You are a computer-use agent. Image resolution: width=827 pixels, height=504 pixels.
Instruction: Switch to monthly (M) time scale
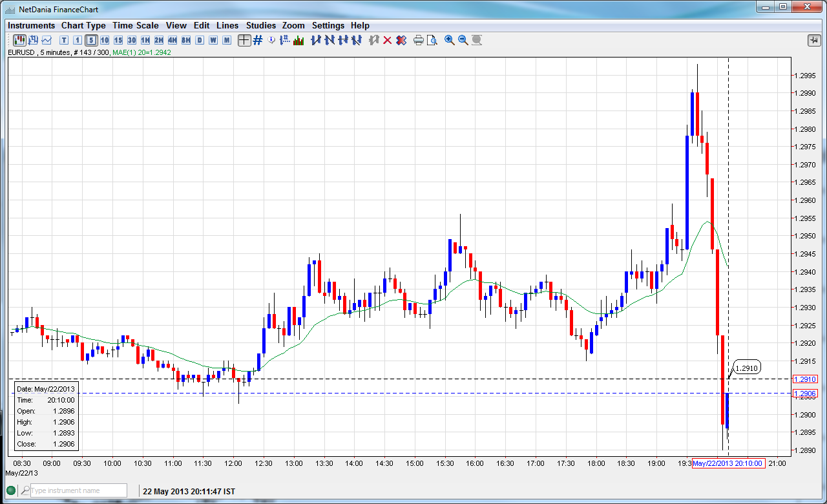coord(227,40)
